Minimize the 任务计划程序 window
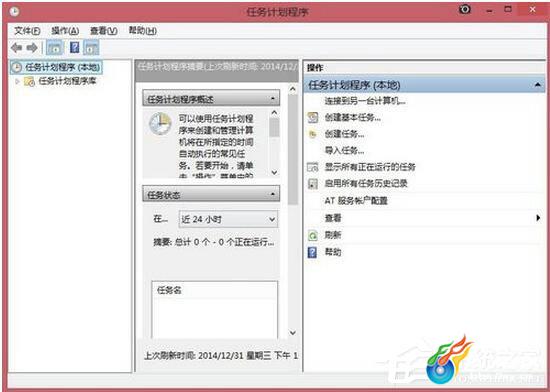Screen dimensions: 550x392 [x=489, y=10]
